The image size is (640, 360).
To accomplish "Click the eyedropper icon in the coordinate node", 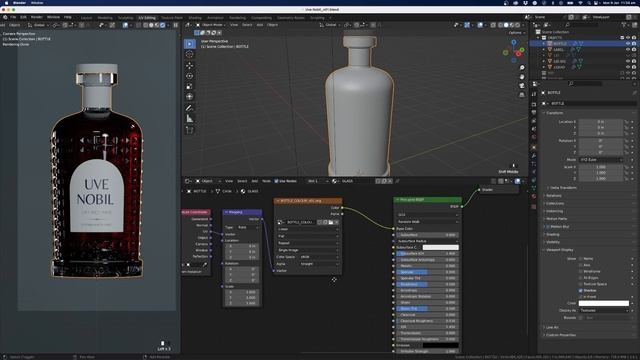I will 204,265.
